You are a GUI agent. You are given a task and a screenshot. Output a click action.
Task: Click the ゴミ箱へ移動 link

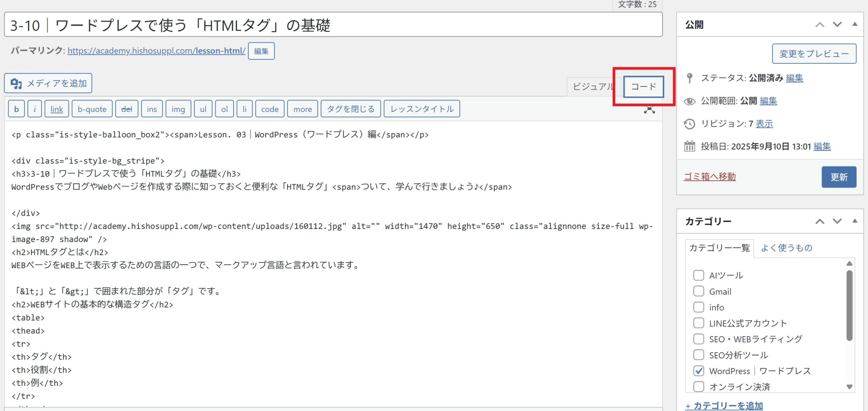point(710,176)
